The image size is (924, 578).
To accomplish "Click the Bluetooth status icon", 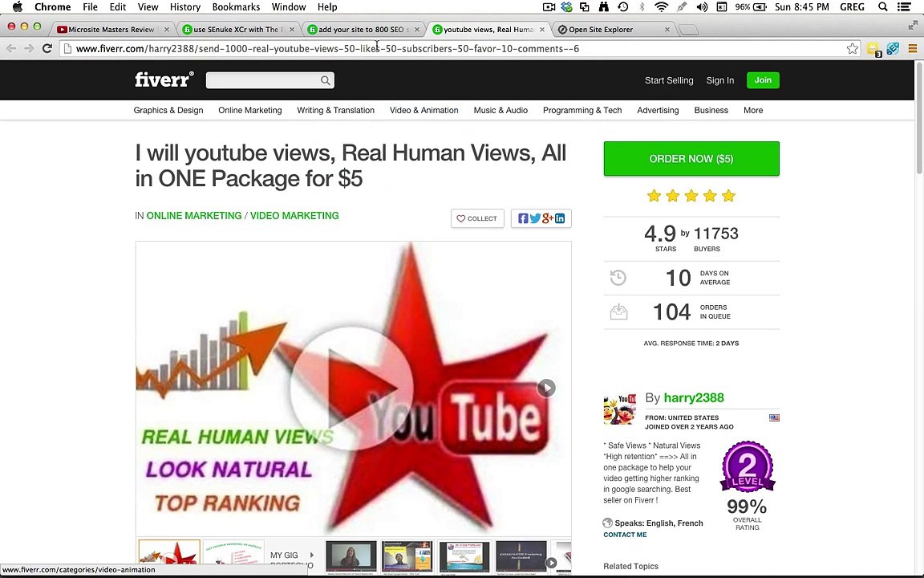I will [642, 7].
